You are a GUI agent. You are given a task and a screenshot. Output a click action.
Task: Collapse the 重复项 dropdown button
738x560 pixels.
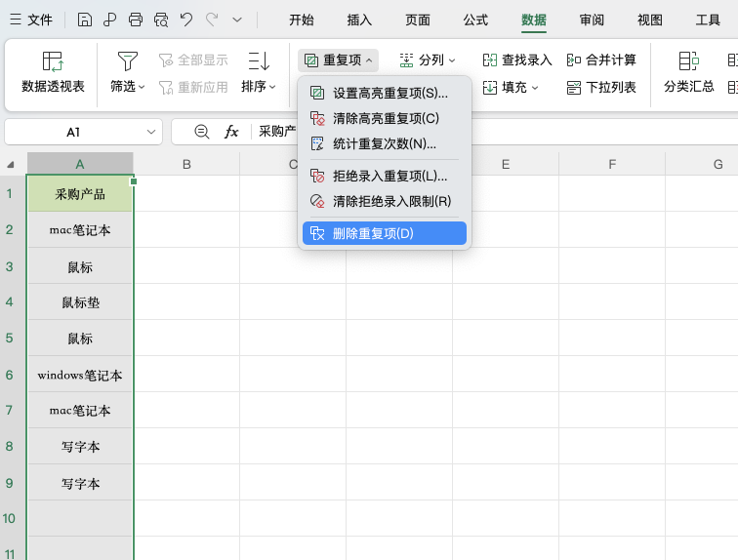coord(338,60)
